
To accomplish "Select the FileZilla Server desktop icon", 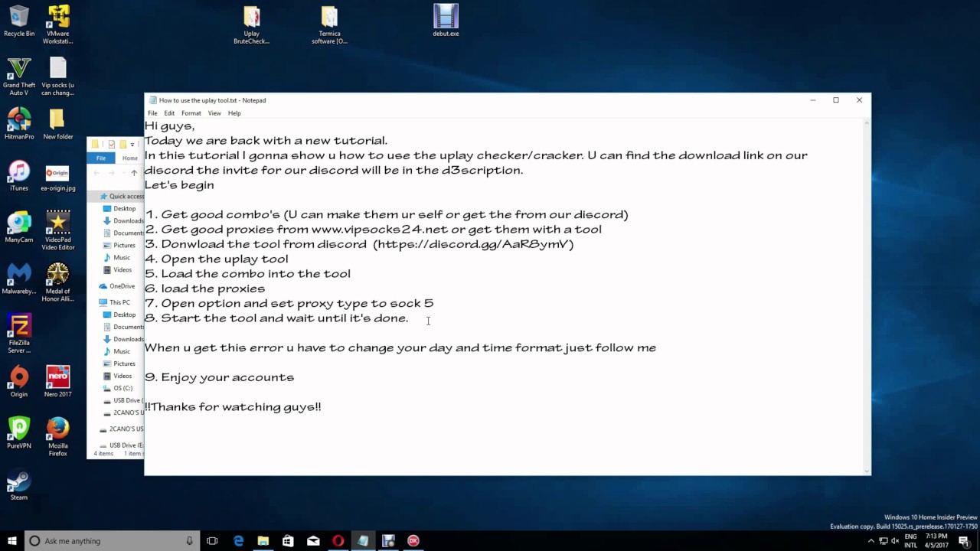I will 19,334.
